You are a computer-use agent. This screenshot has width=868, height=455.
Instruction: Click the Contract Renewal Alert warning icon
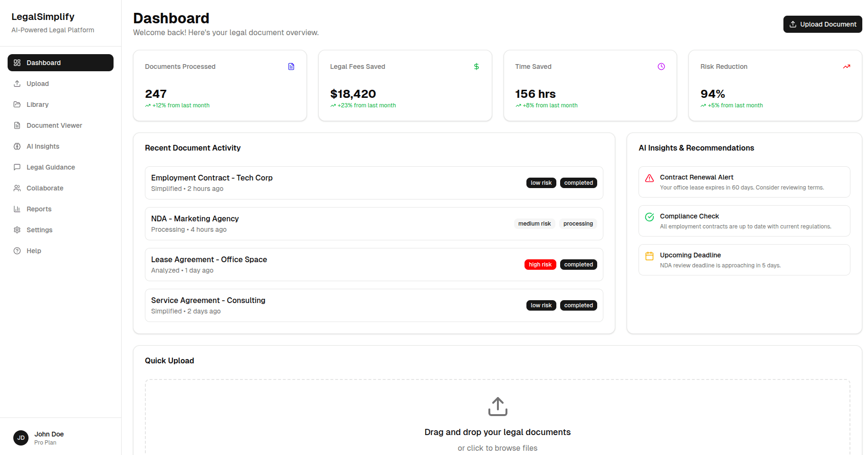pyautogui.click(x=649, y=178)
